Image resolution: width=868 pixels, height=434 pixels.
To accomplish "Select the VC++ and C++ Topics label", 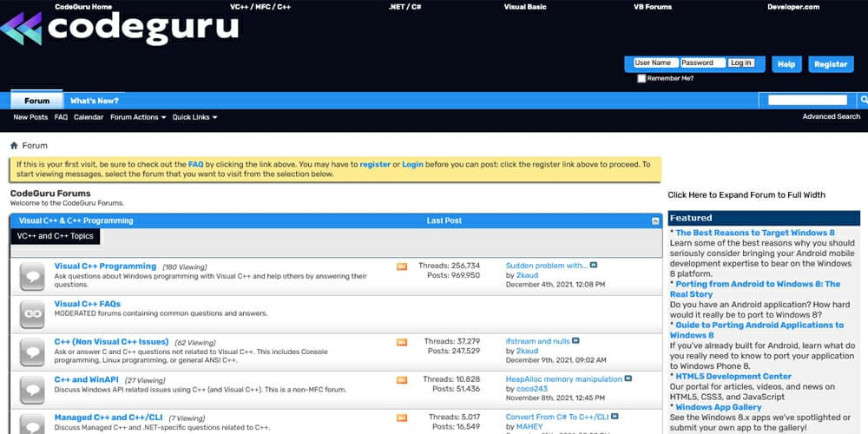I will tap(56, 236).
